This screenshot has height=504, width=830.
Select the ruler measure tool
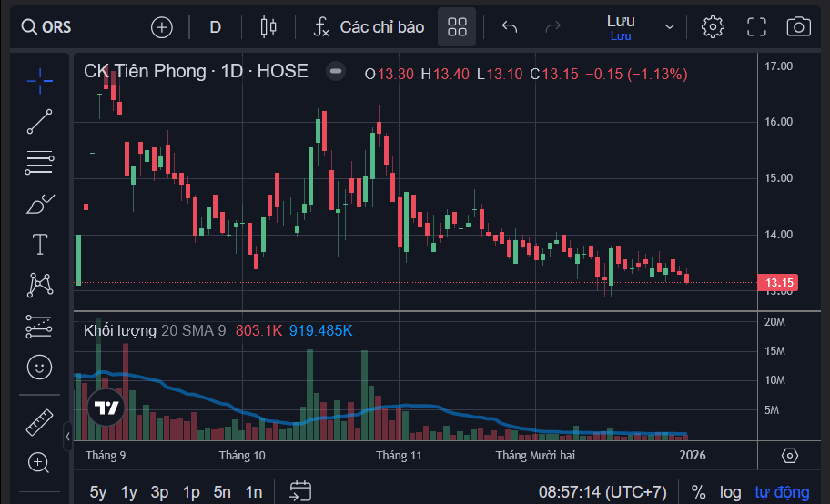click(x=40, y=422)
